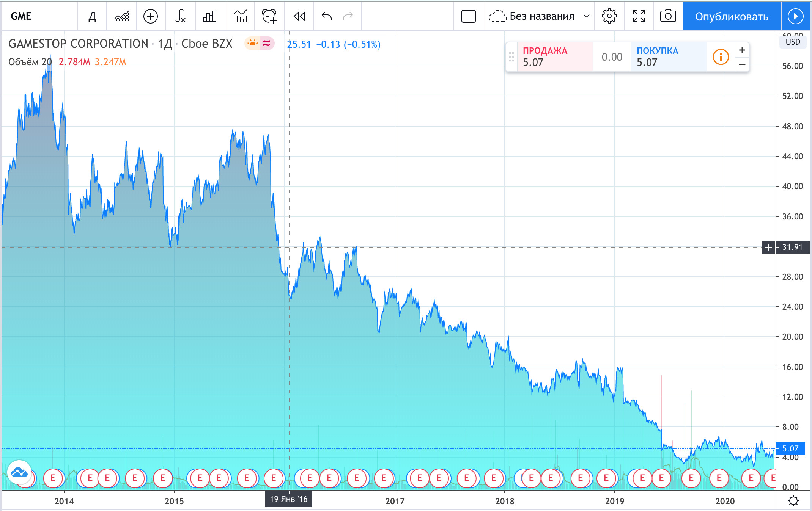Open the indicator templates icon
The height and width of the screenshot is (511, 812).
(240, 16)
